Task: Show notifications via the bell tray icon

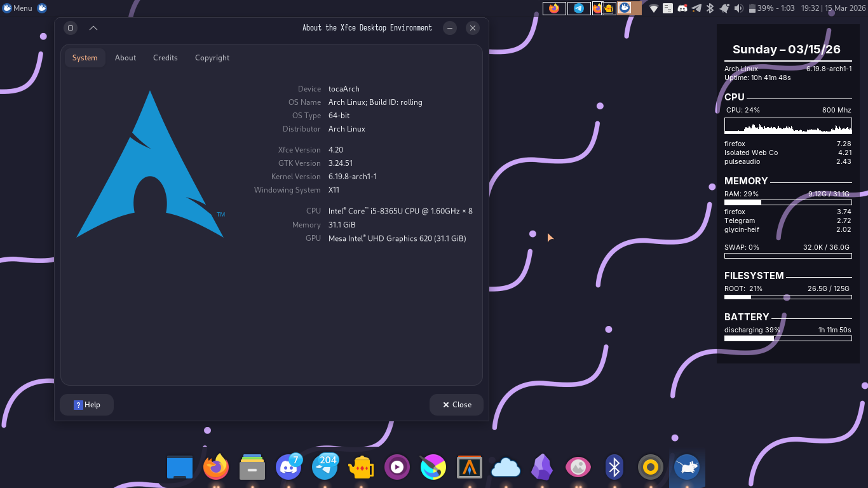Action: tap(724, 8)
